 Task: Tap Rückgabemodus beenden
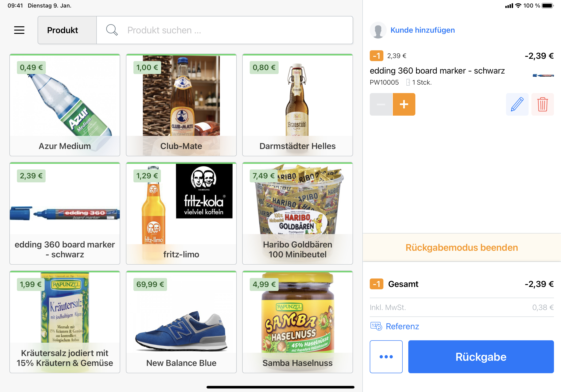(462, 247)
